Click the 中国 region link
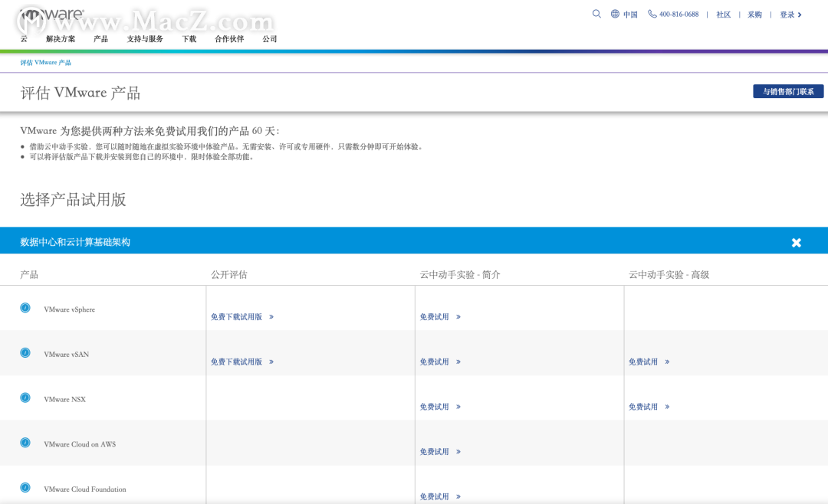Screen dimensions: 828x504 630,15
